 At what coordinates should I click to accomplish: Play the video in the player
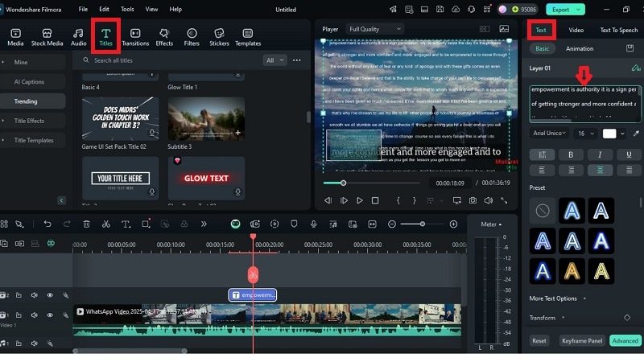click(x=359, y=200)
